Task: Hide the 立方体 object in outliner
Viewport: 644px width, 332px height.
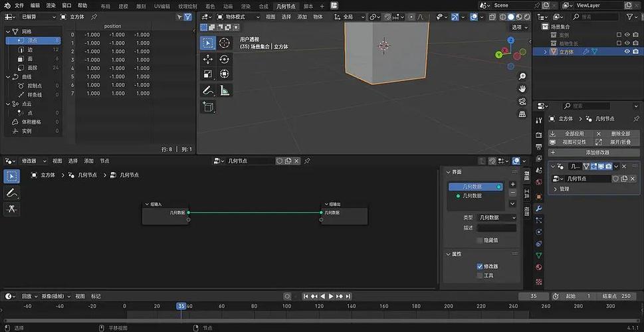Action: pos(627,51)
